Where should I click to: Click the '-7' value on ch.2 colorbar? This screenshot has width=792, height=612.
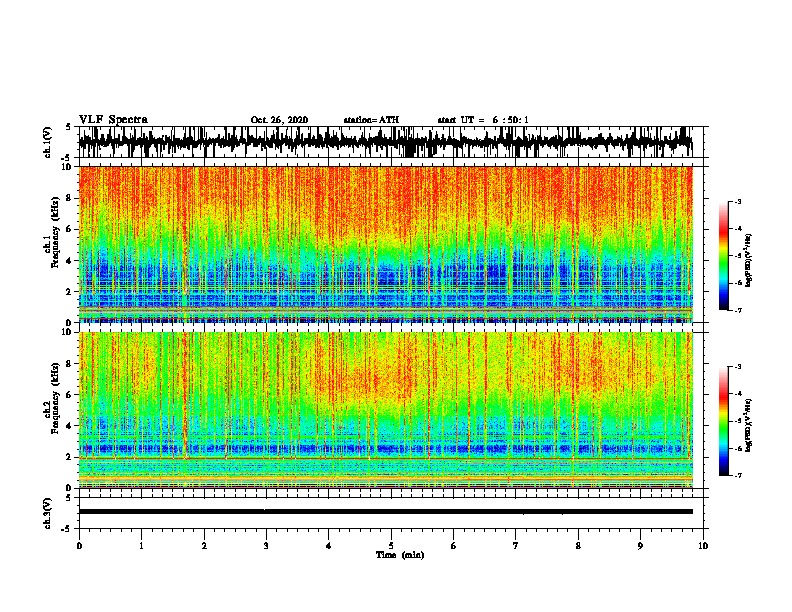(737, 476)
